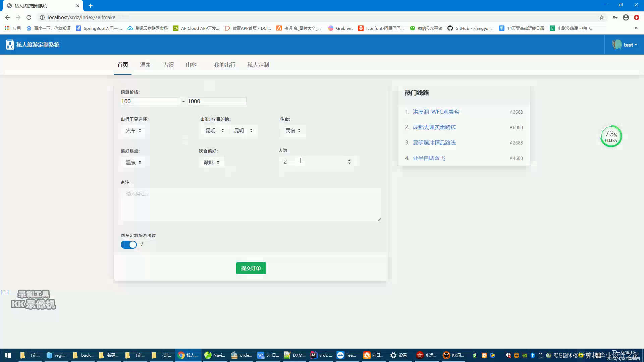Open the 住宿 accommodation dropdown
Screen dimensions: 644x362
click(x=292, y=130)
